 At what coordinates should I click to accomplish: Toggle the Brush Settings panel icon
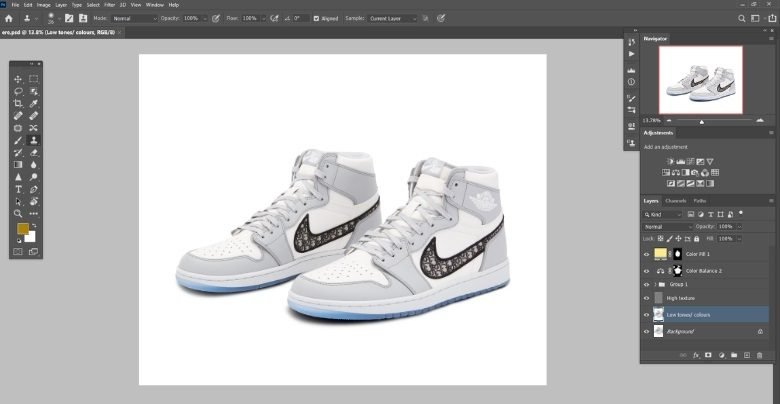(x=69, y=18)
